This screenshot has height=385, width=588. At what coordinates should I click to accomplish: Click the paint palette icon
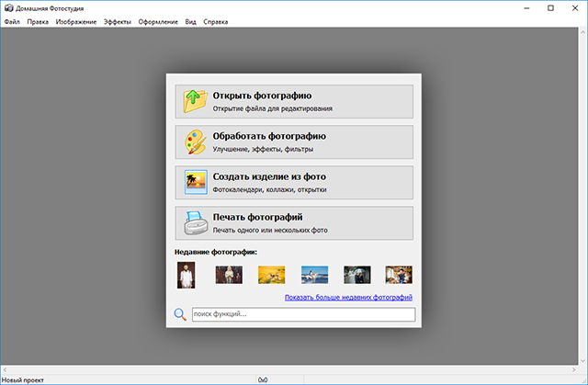(196, 142)
